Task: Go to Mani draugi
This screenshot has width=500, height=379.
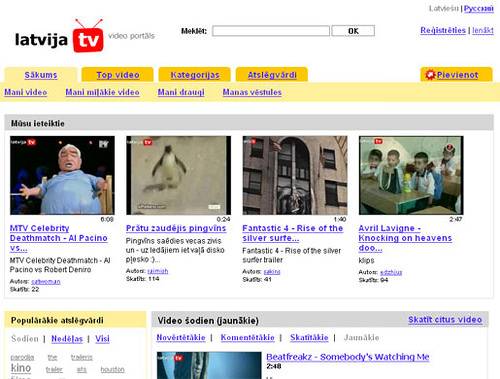Action: 181,92
